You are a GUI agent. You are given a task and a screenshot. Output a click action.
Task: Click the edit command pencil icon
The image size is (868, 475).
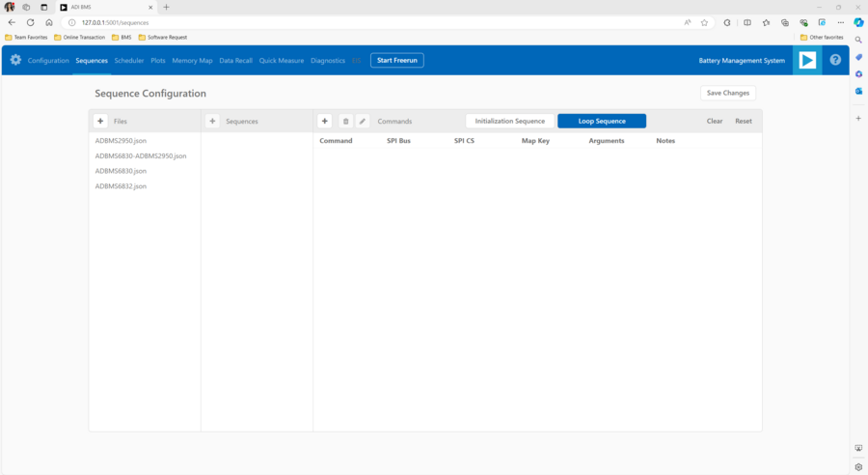tap(363, 121)
